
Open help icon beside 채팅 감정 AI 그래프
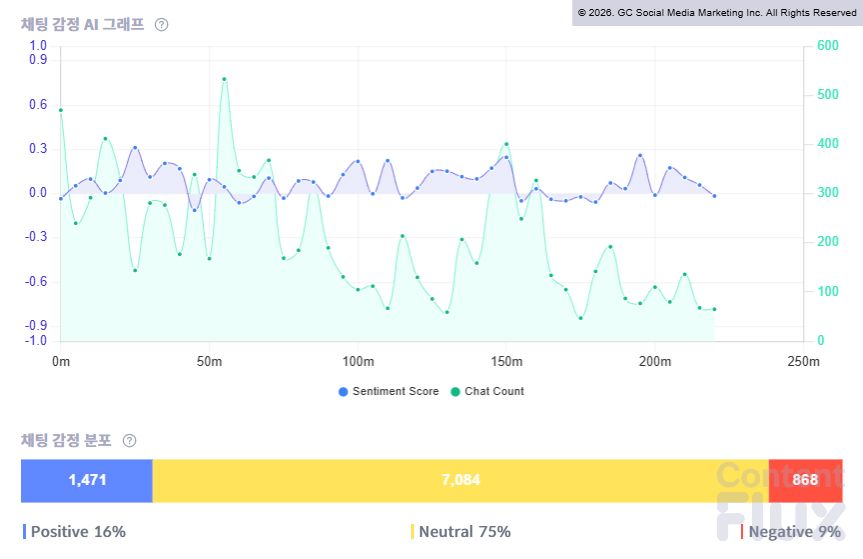pyautogui.click(x=161, y=25)
